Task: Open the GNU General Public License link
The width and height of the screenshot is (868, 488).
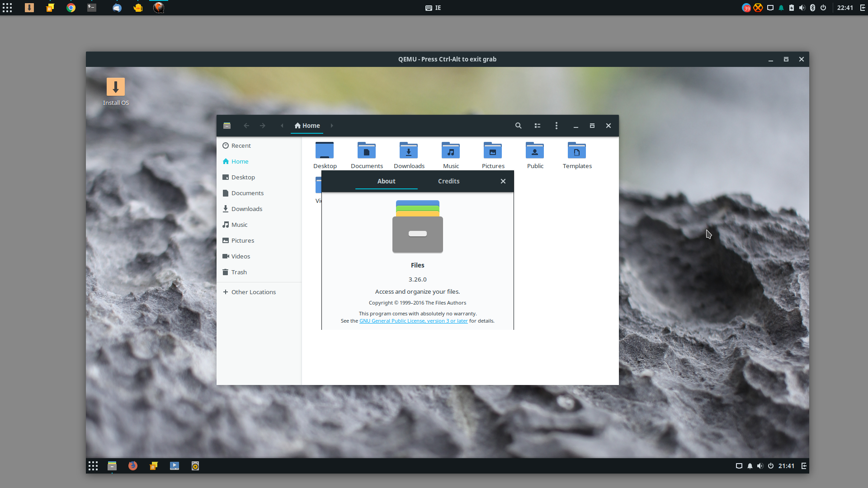Action: [413, 321]
